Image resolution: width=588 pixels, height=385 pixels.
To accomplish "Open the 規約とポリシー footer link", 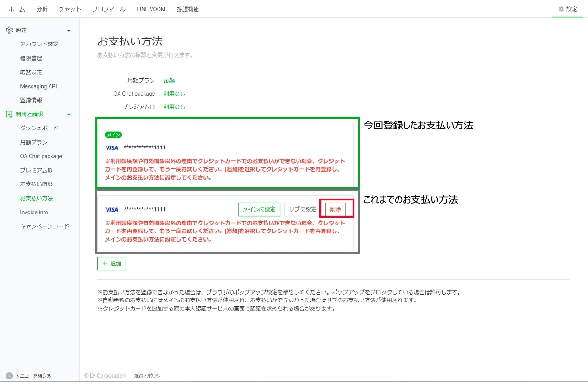I will click(x=149, y=376).
